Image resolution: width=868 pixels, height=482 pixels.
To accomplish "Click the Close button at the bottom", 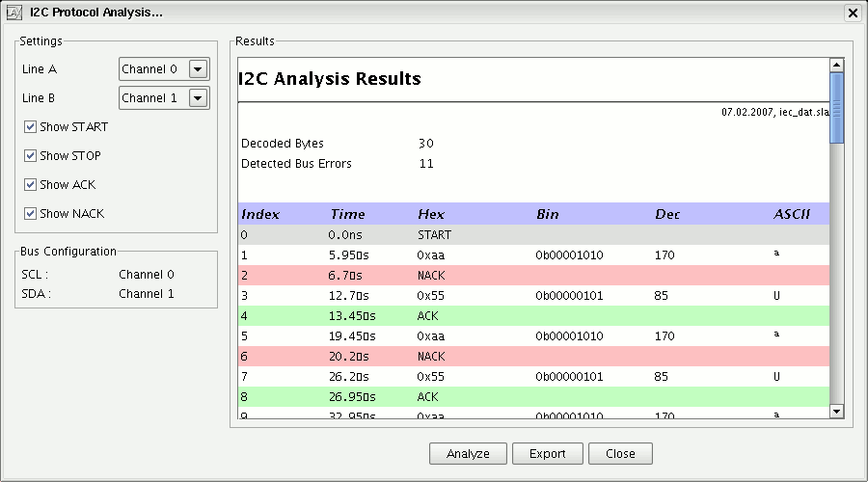I will point(620,454).
